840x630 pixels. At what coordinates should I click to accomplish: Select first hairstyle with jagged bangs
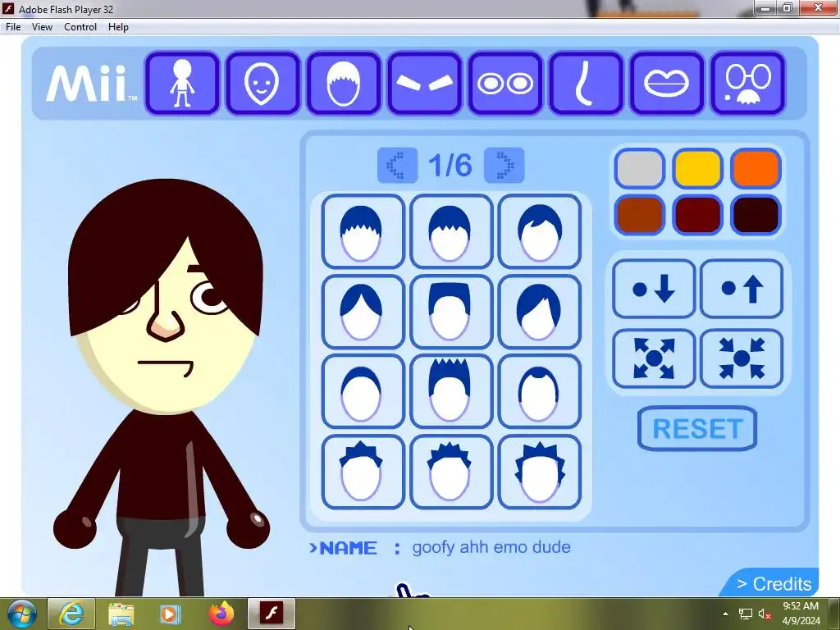tap(363, 231)
